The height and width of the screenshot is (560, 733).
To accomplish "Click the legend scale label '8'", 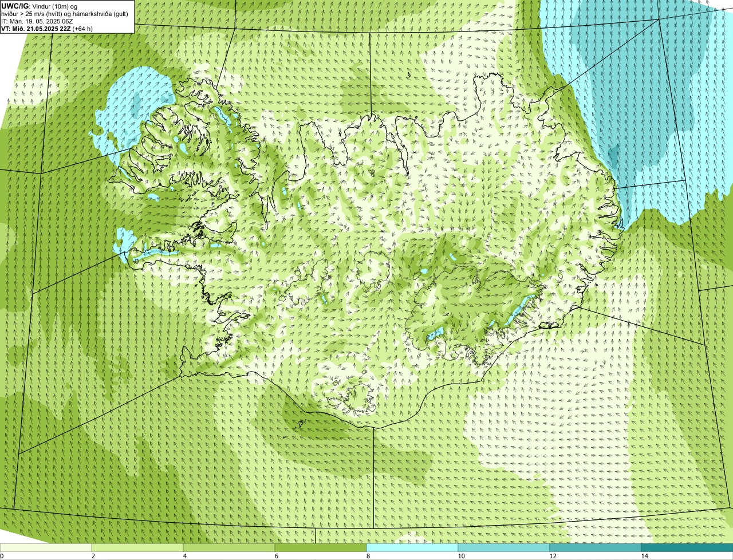I will click(x=368, y=556).
